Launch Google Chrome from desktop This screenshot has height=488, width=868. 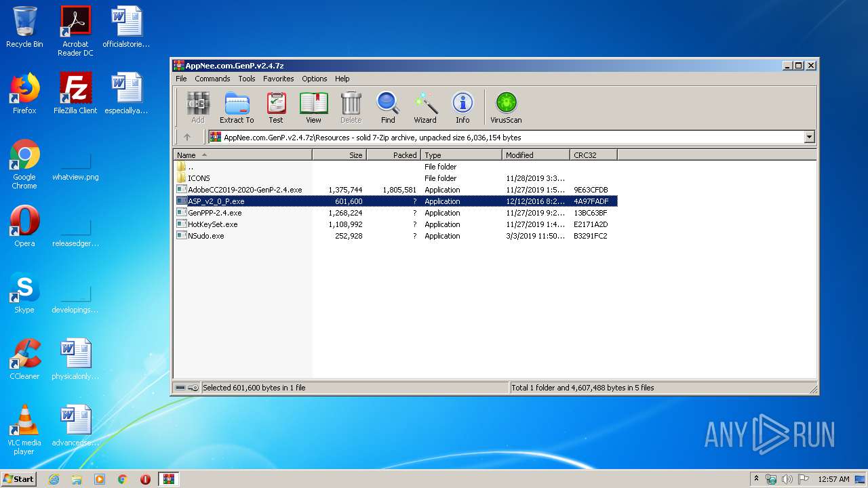point(24,164)
